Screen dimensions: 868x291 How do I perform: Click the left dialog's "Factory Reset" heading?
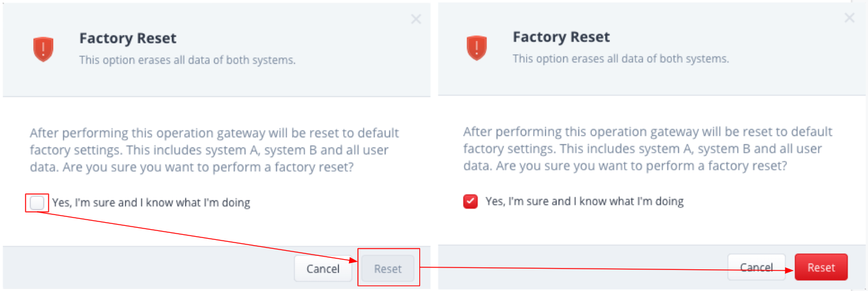coord(128,38)
